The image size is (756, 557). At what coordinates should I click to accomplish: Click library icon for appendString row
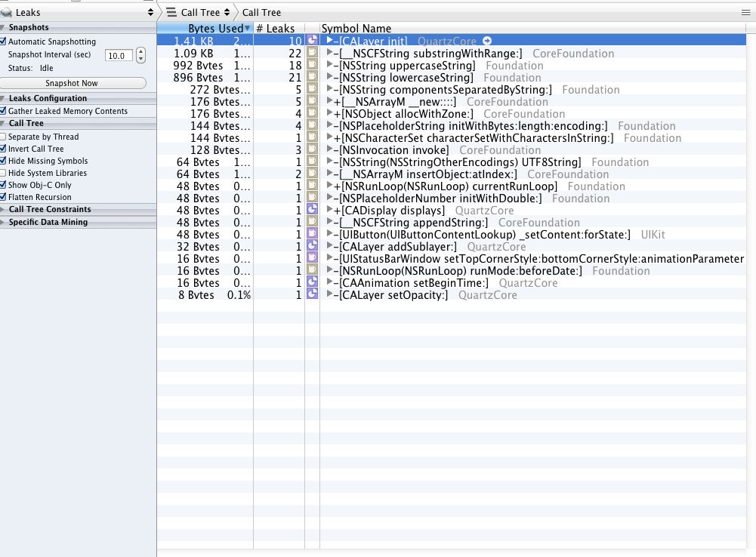coord(313,221)
